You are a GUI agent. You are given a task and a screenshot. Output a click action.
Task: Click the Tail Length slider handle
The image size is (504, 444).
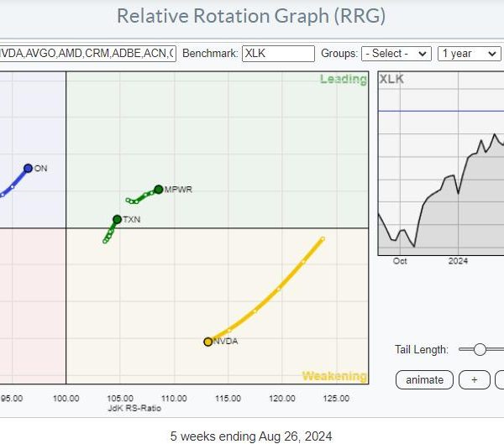[480, 349]
